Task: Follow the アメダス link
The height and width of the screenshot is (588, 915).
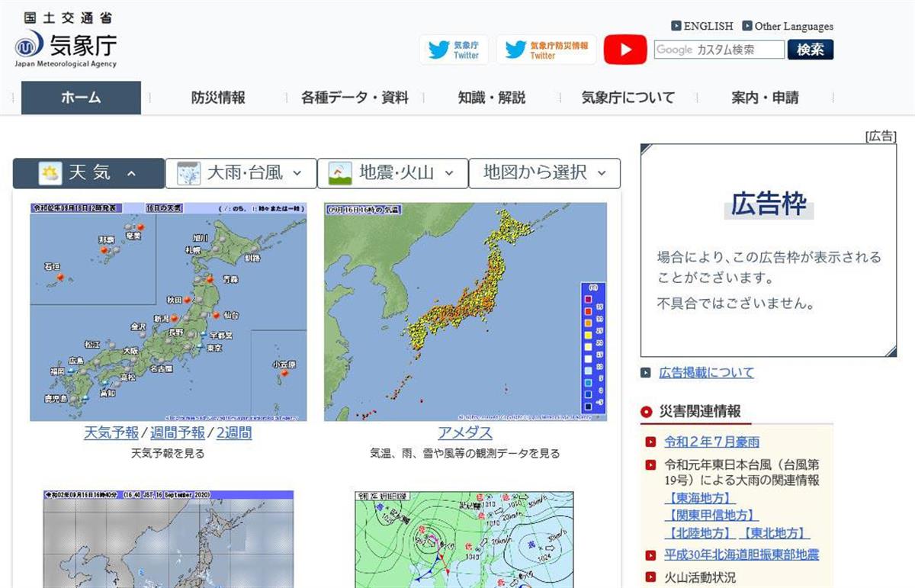Action: point(465,433)
